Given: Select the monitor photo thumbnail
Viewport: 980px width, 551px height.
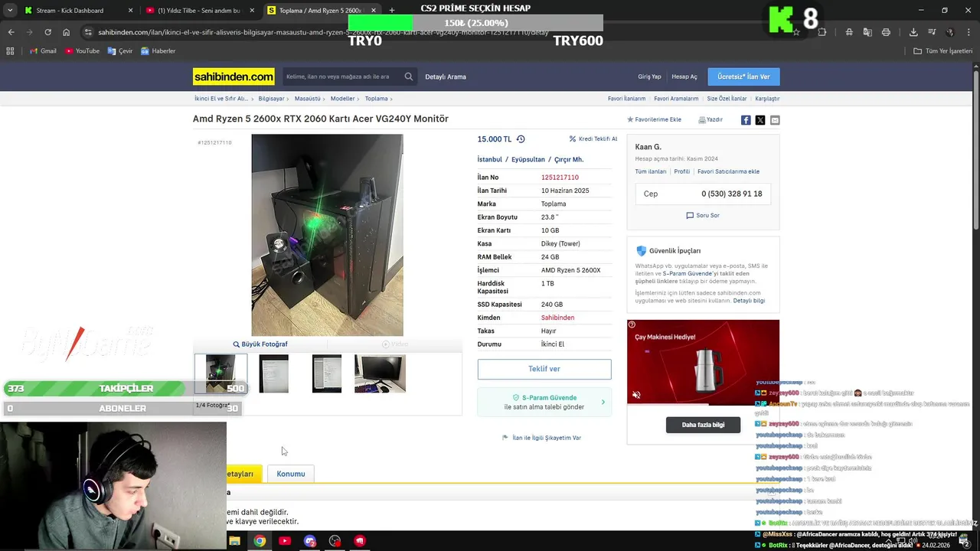Looking at the screenshot, I should click(380, 373).
